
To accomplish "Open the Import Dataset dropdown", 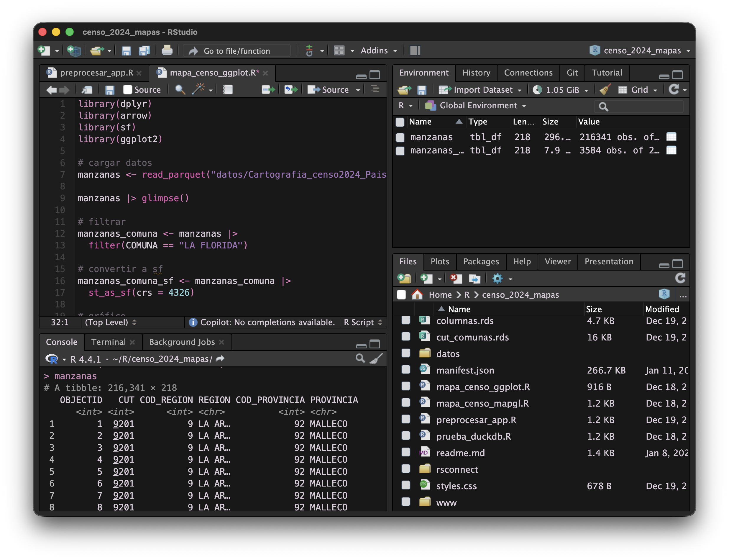I will 480,90.
